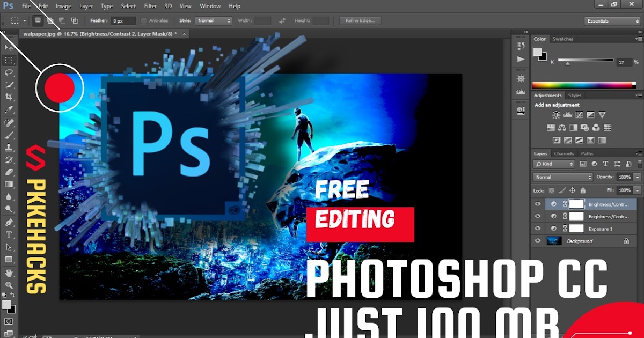Click the K grayscale slider
The height and width of the screenshot is (338, 644).
pyautogui.click(x=586, y=61)
